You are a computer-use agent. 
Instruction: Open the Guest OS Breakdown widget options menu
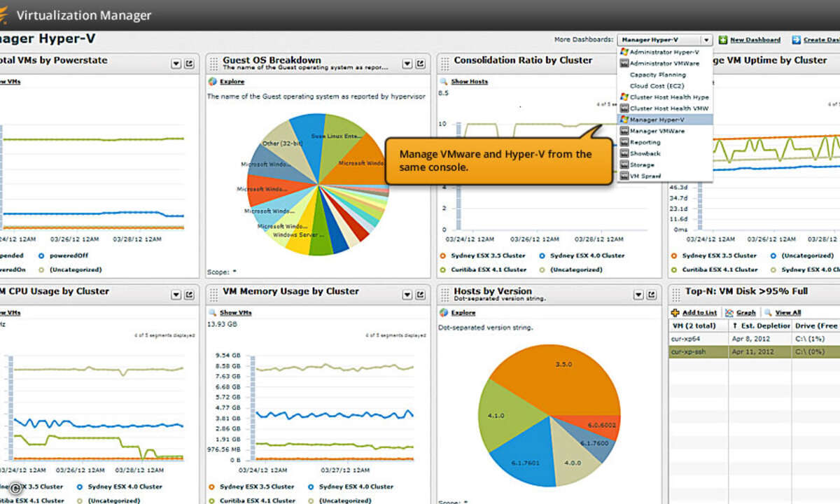tap(407, 64)
